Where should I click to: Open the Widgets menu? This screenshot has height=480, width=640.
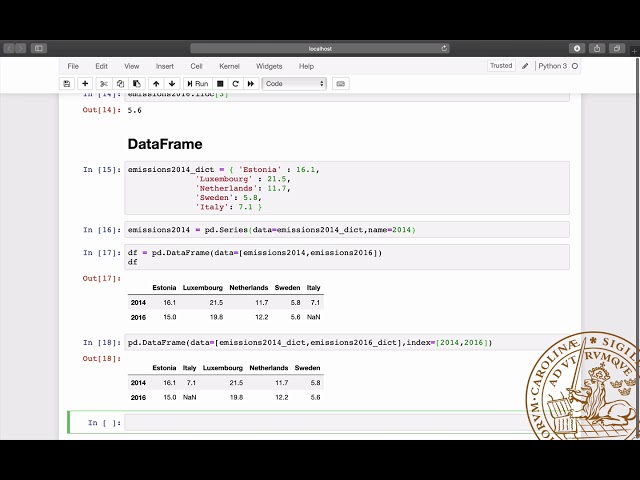tap(269, 66)
